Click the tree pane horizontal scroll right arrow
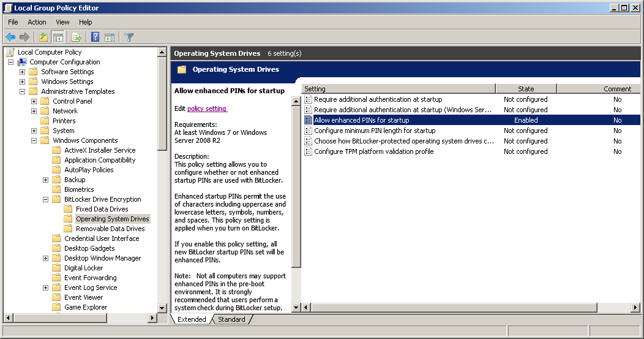This screenshot has width=644, height=339. [x=152, y=318]
